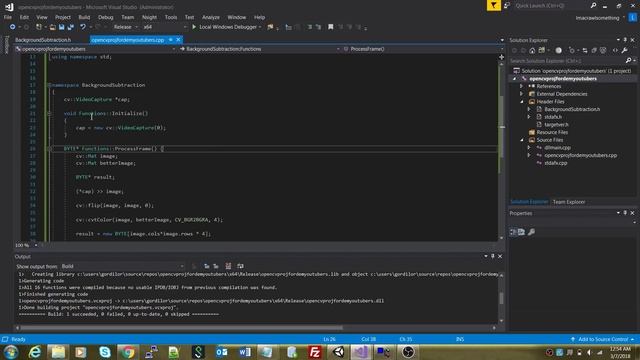The height and width of the screenshot is (360, 640).
Task: Open Properties wrench in Solution Explorer toolbar
Action: 624,50
